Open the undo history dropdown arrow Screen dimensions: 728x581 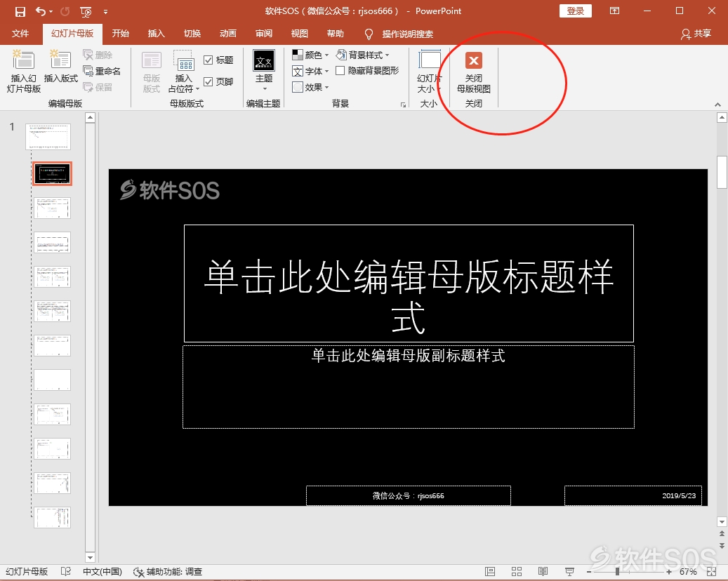(51, 12)
